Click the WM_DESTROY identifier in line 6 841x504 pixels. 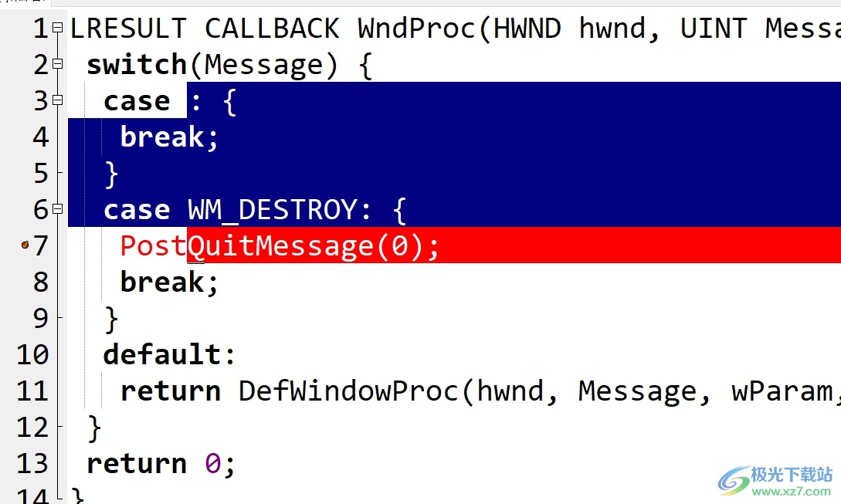pos(273,210)
